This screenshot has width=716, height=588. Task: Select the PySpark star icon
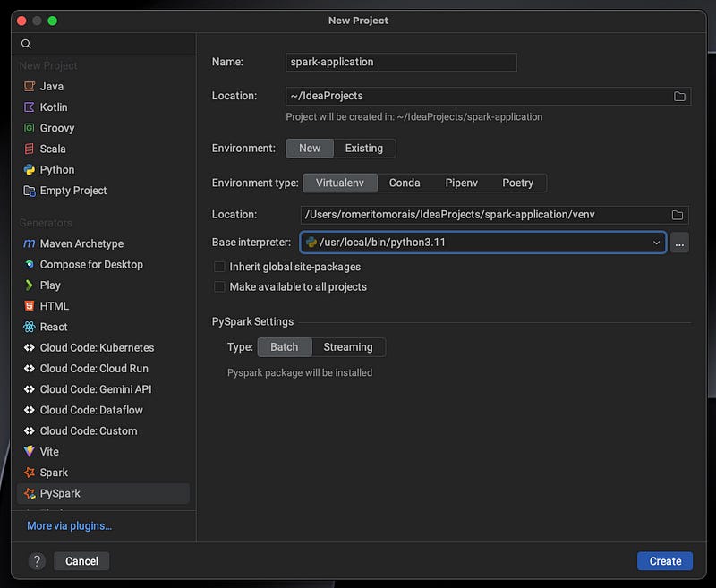(x=30, y=493)
